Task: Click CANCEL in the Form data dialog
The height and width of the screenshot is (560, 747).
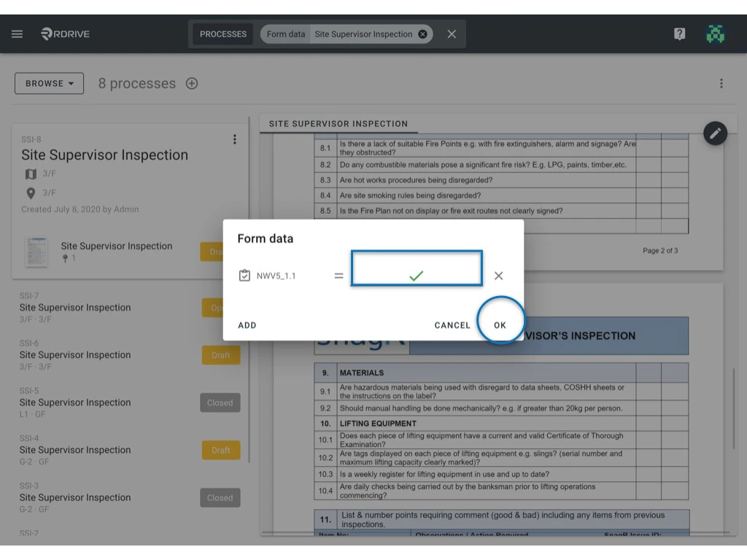Action: [x=452, y=325]
